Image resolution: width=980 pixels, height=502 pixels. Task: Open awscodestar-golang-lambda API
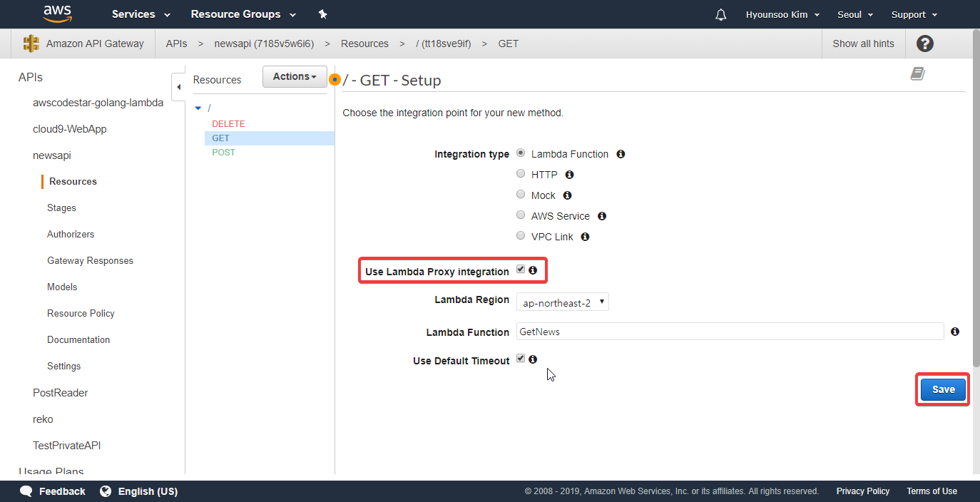tap(98, 103)
